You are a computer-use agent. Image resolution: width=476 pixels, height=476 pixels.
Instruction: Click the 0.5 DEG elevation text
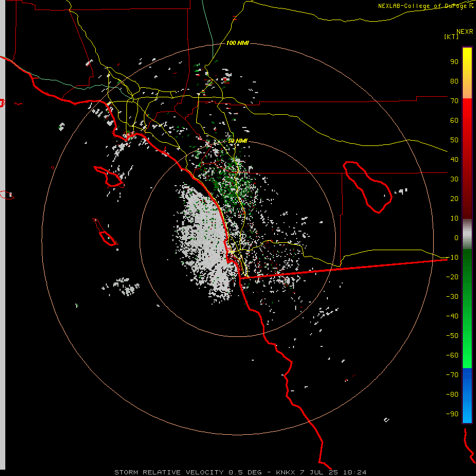pos(245,472)
